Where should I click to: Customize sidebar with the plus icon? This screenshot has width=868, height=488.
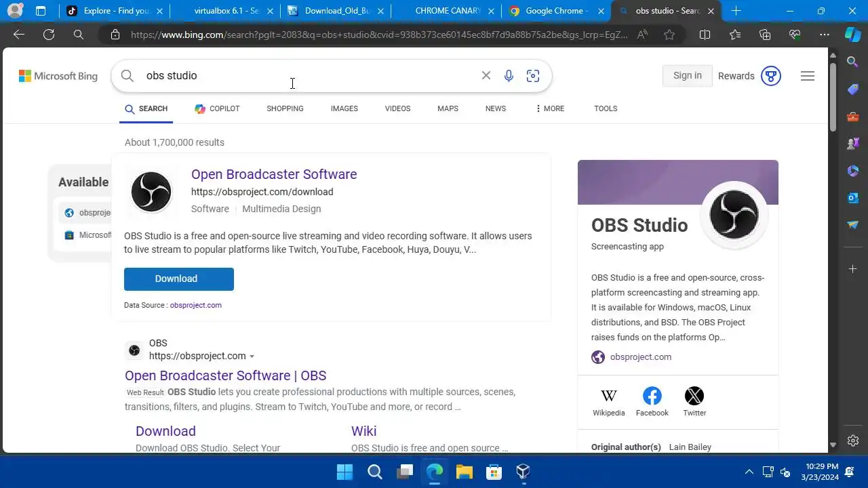coord(853,269)
